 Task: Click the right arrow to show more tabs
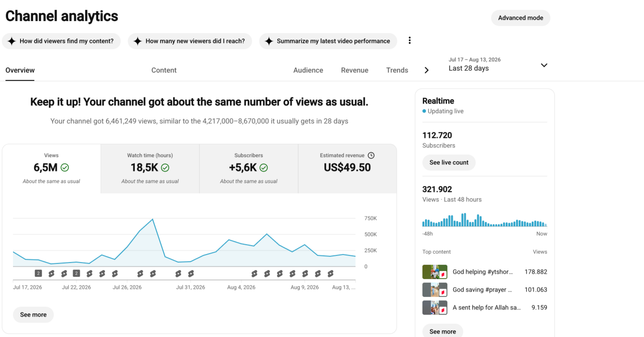[x=427, y=70]
